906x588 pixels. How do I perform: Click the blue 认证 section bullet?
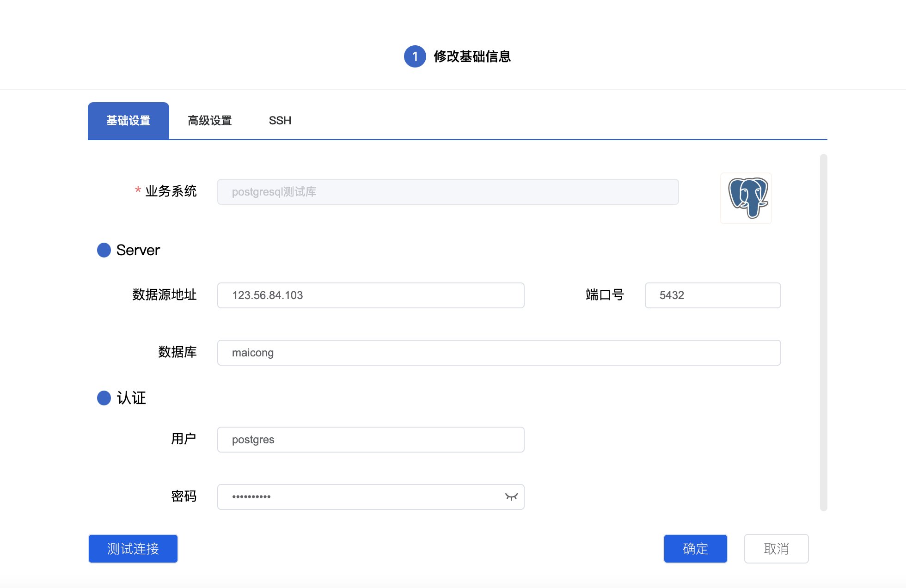pos(104,398)
